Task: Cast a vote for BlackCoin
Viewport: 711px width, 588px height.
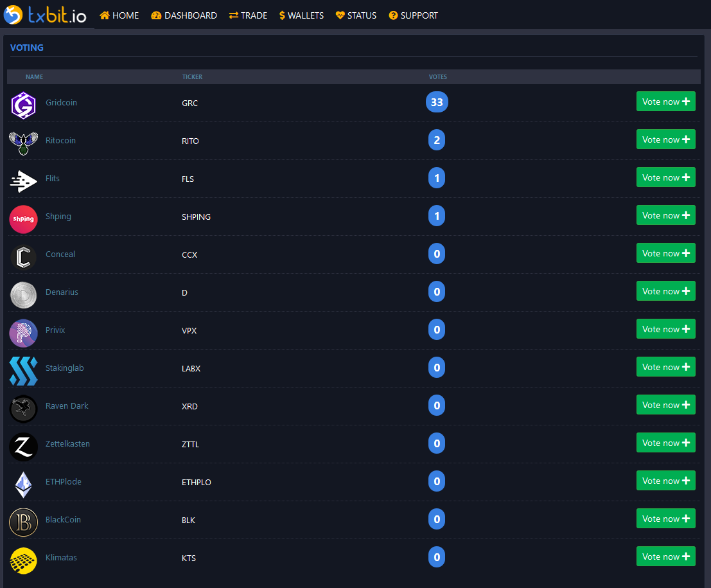Action: point(665,519)
